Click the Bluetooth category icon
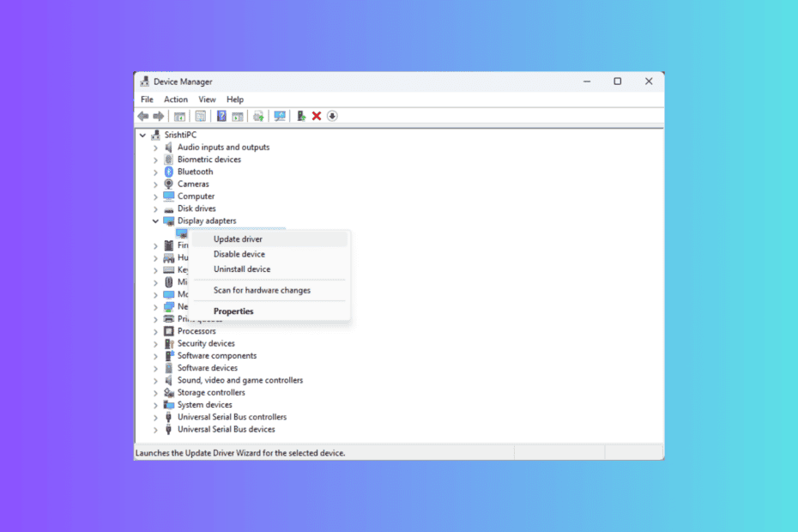 (x=168, y=171)
